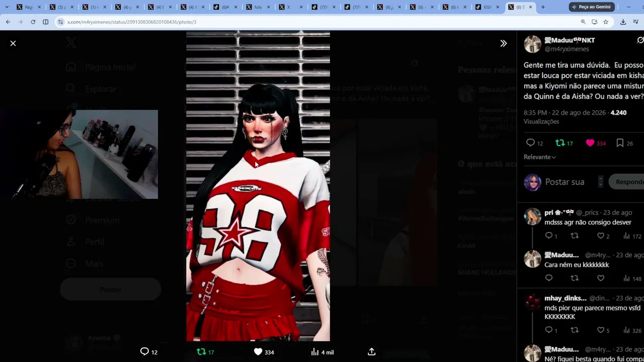Image resolution: width=644 pixels, height=362 pixels.
Task: Open site information icon in address bar
Action: pos(60,22)
